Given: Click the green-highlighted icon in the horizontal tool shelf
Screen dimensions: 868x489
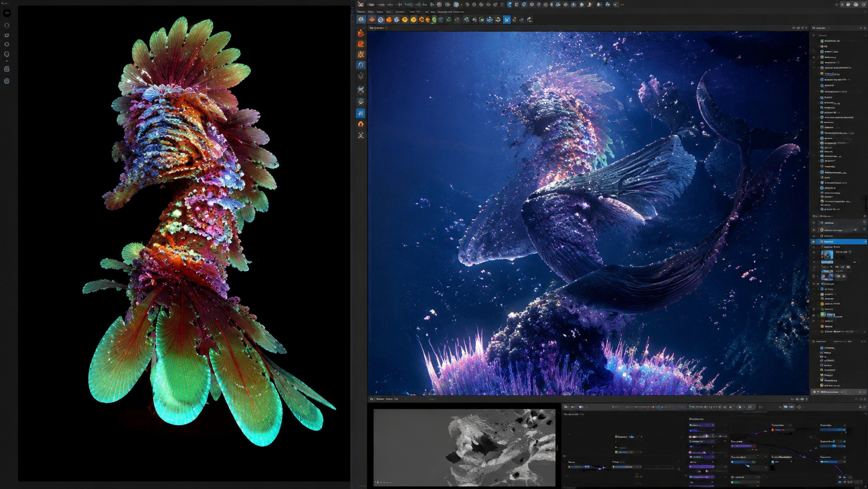Looking at the screenshot, I should pyautogui.click(x=434, y=20).
